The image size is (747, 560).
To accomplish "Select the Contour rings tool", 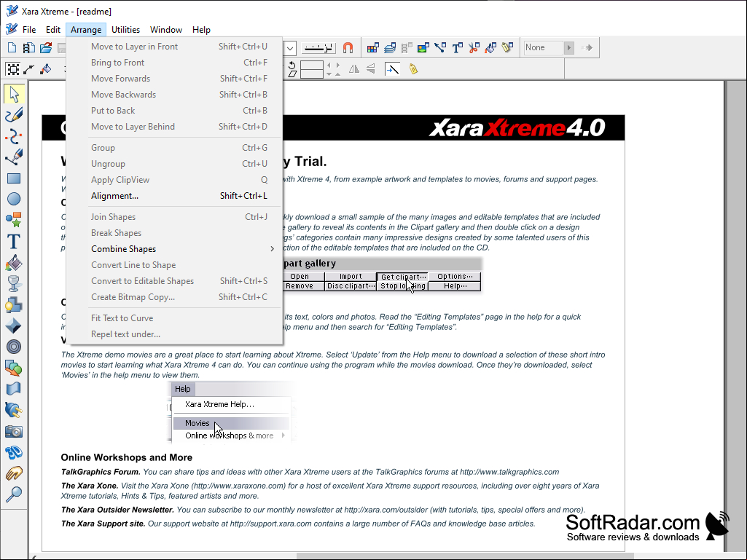I will 14,347.
